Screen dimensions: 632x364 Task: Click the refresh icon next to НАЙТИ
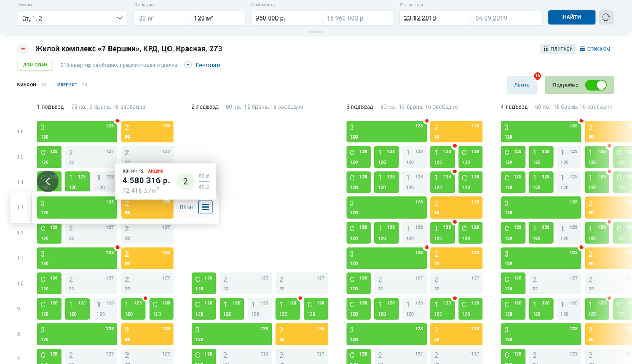607,17
